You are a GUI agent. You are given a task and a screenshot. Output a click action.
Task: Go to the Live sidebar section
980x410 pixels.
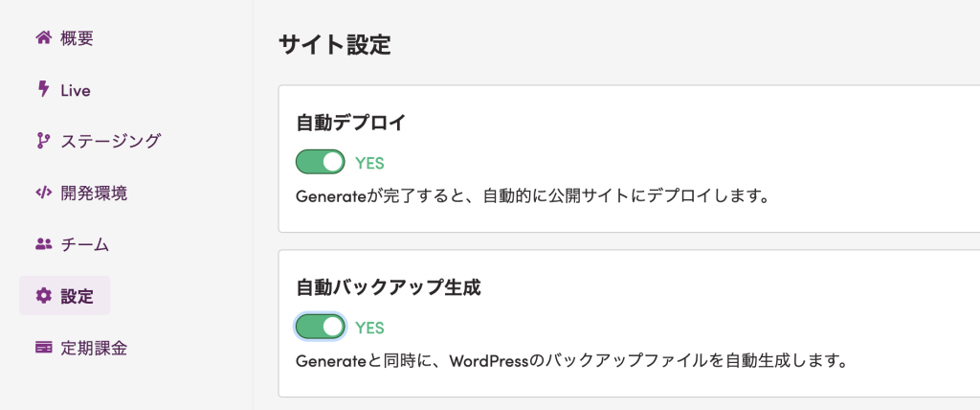click(75, 90)
